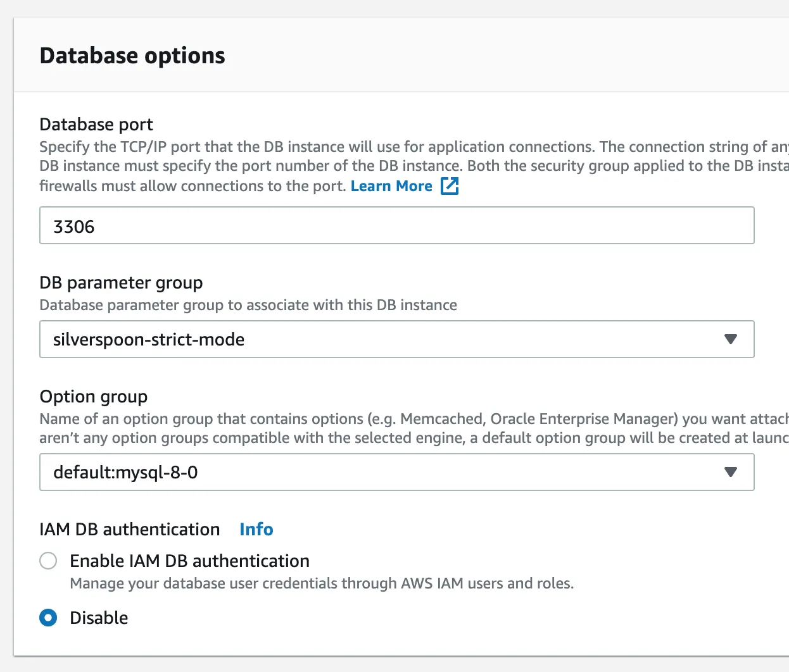Image resolution: width=789 pixels, height=672 pixels.
Task: Open the default:mysql-8-0 option group dropdown
Action: (x=380, y=472)
